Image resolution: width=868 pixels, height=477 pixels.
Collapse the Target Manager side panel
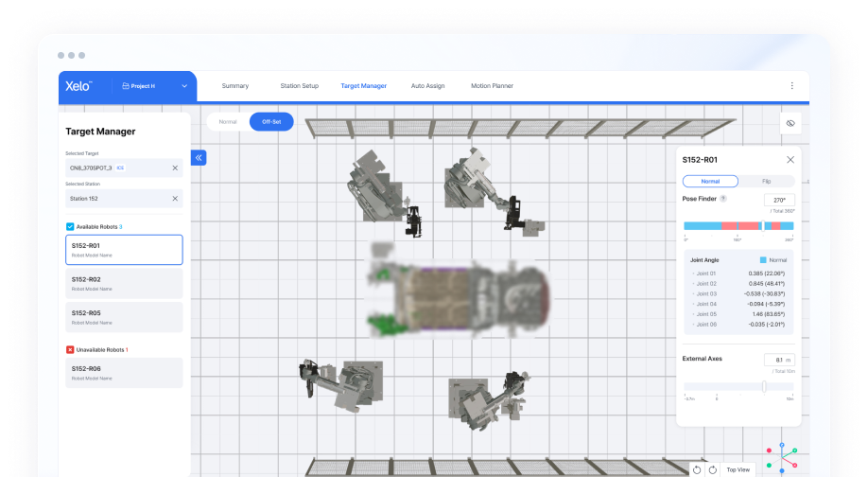[x=199, y=158]
